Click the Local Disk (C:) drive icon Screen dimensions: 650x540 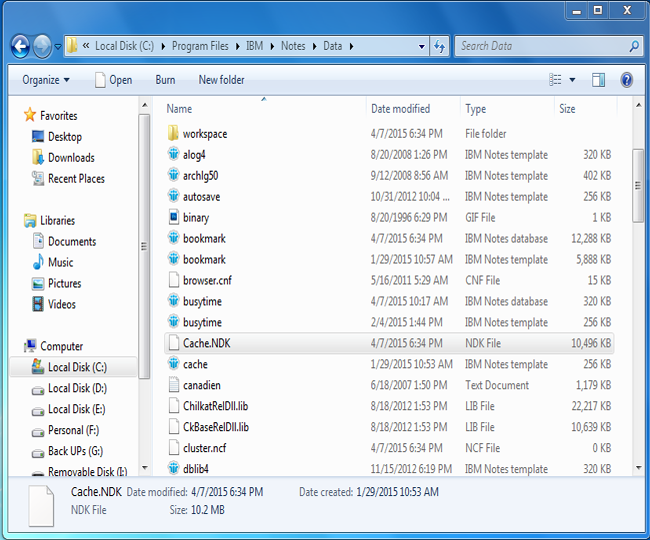click(x=36, y=367)
